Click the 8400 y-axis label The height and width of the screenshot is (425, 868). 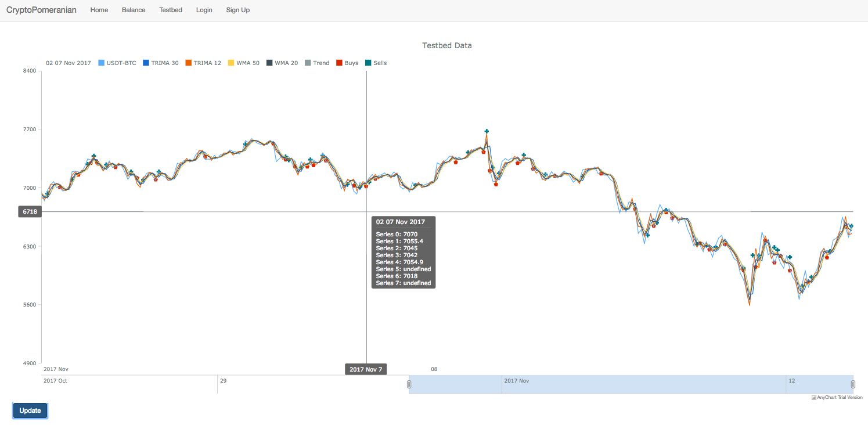[29, 71]
